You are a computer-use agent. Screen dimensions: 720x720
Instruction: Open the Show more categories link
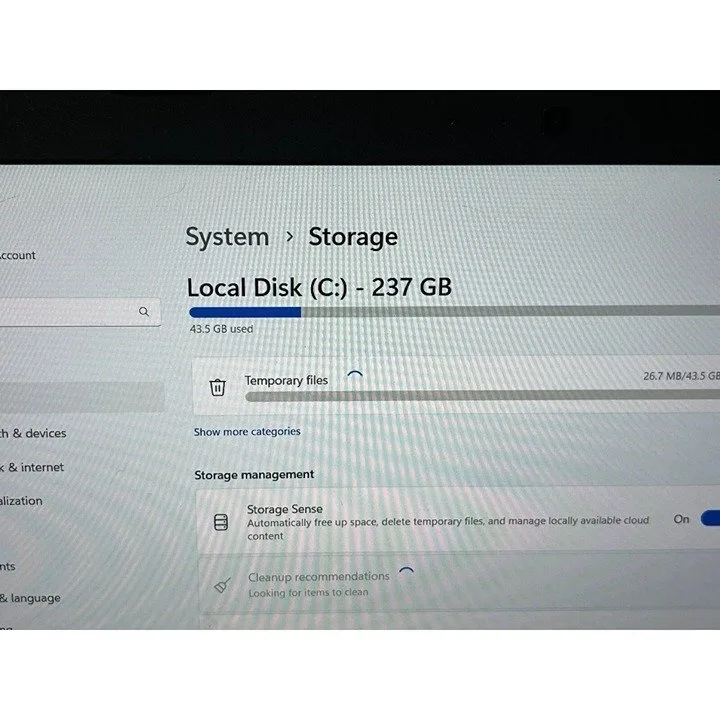pyautogui.click(x=247, y=432)
